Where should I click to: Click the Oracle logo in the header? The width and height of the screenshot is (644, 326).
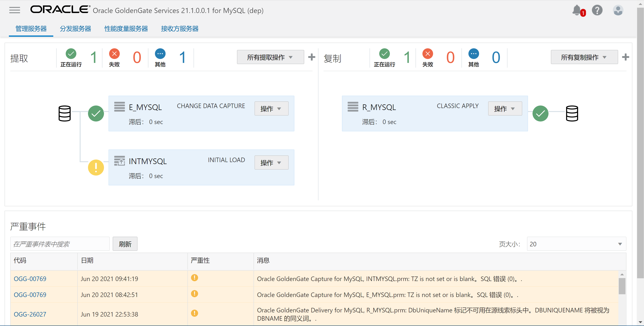pos(60,9)
